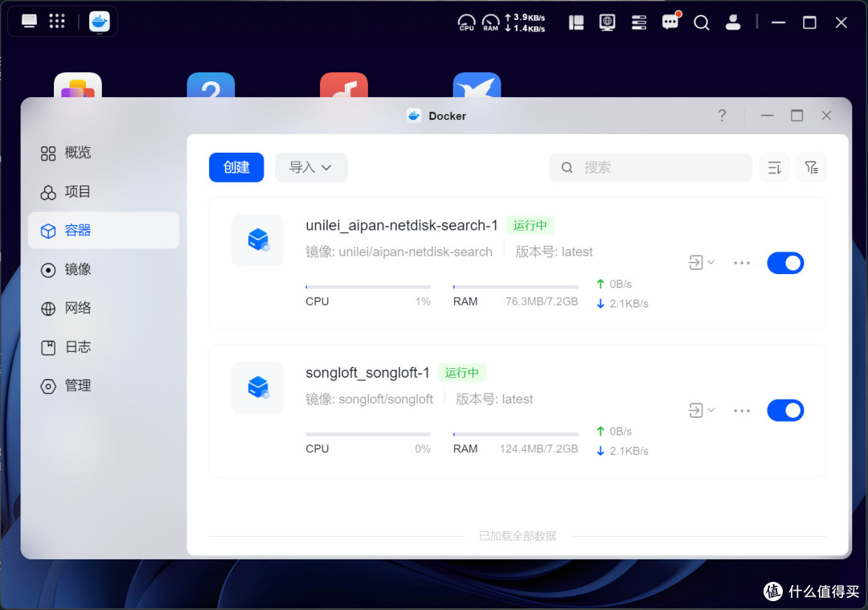Open the global search magnifier in top bar
Viewport: 868px width, 610px height.
pyautogui.click(x=702, y=23)
